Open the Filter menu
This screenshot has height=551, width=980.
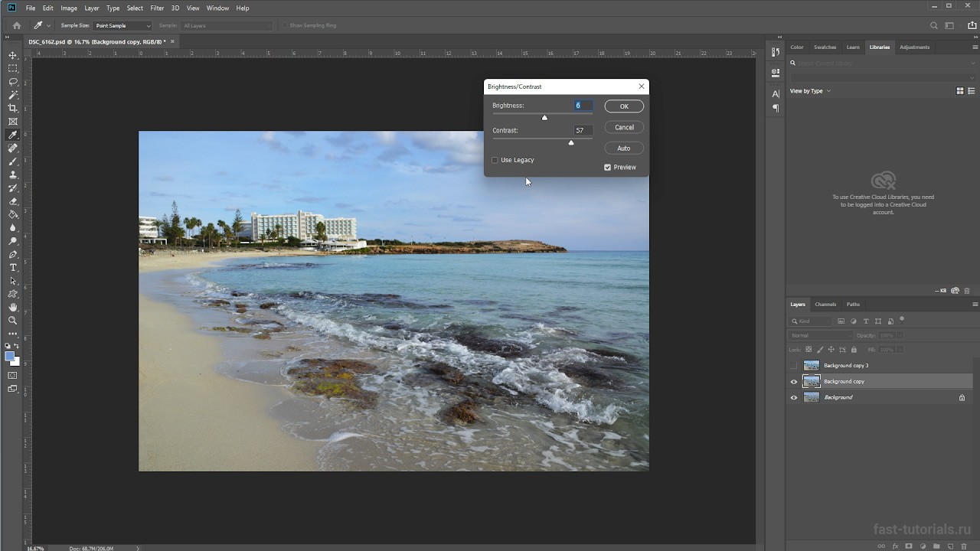(157, 8)
